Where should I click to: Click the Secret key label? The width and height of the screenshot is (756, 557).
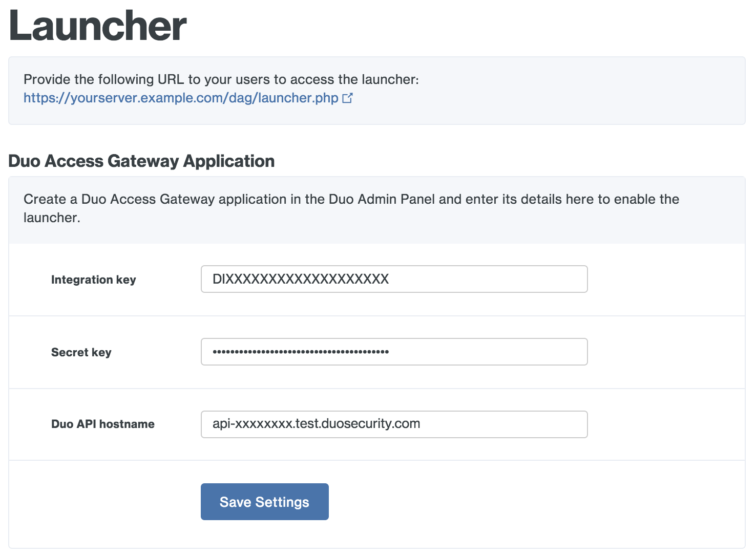(x=81, y=352)
